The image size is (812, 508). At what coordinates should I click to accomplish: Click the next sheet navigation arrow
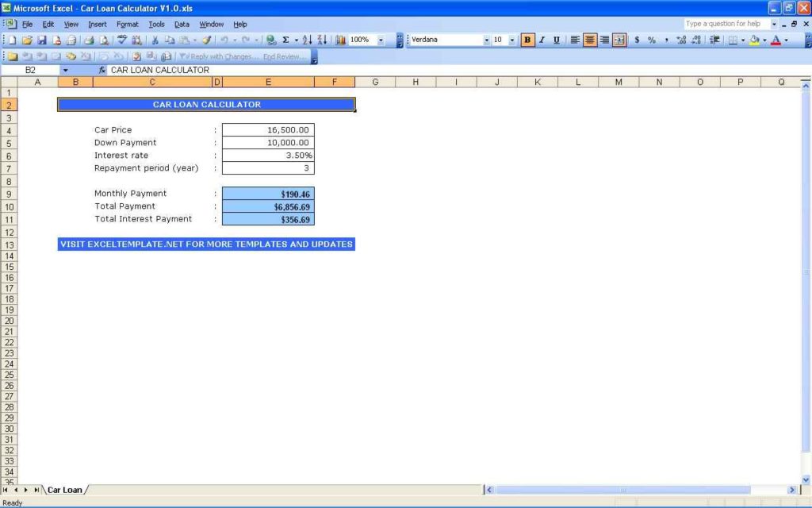coord(26,490)
